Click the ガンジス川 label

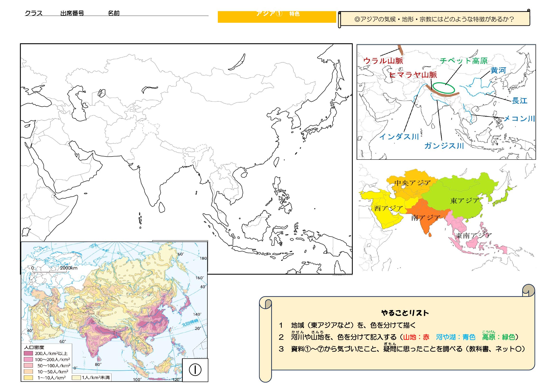tap(444, 146)
